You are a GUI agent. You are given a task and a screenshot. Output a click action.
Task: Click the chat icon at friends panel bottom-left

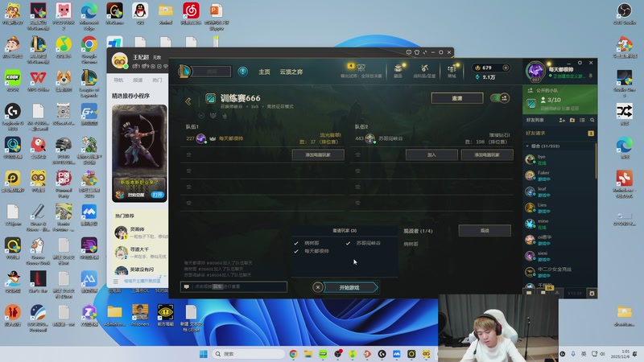(529, 293)
